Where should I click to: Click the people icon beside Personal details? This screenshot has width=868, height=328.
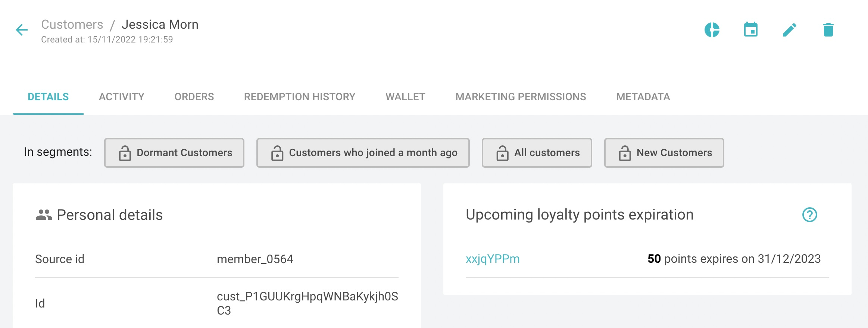pyautogui.click(x=43, y=214)
